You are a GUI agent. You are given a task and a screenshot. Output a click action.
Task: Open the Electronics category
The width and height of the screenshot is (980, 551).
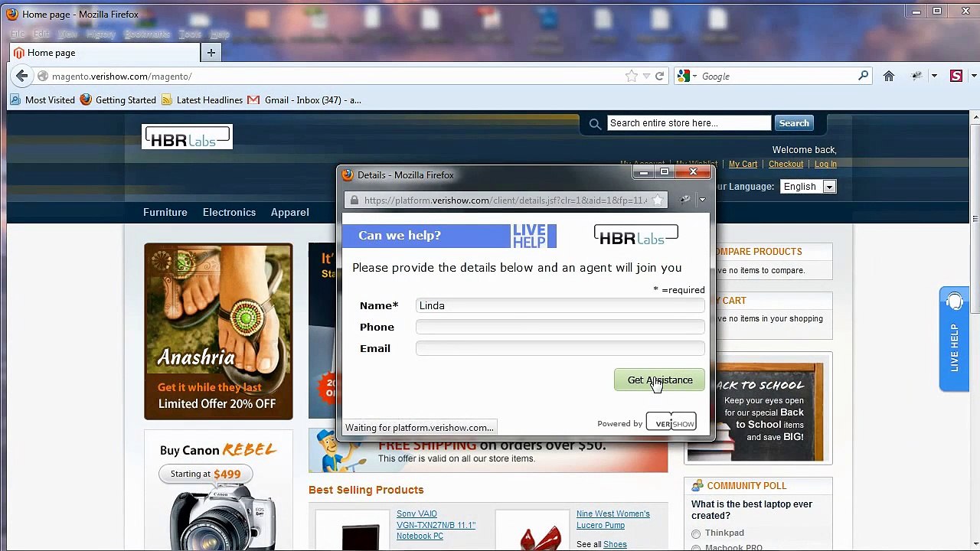[229, 212]
